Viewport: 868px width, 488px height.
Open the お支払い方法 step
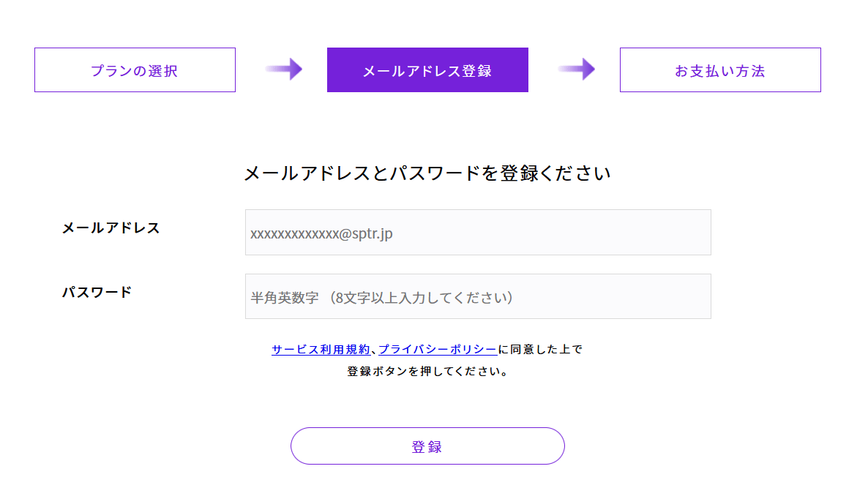720,70
